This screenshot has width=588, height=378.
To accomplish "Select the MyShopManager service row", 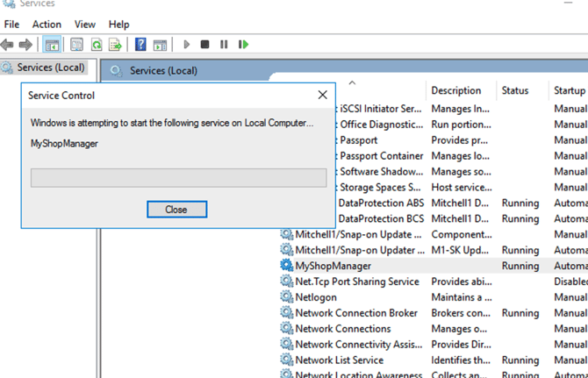I will point(333,266).
